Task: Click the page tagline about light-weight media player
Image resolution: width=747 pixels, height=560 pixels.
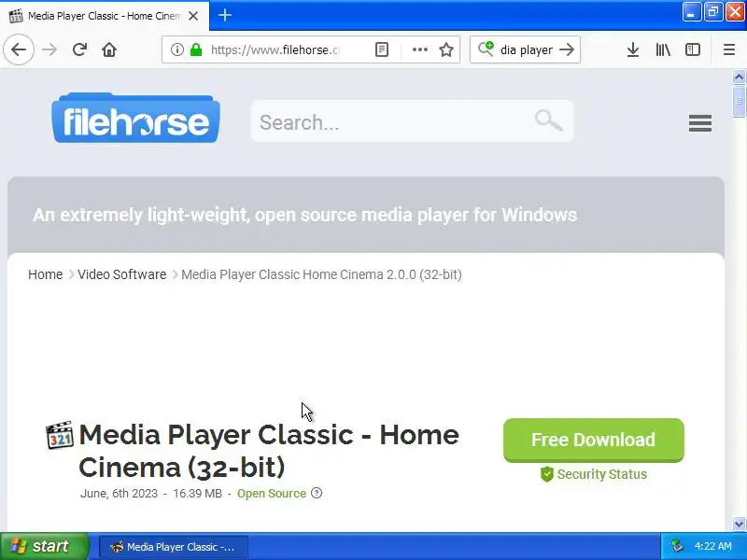Action: [x=305, y=215]
